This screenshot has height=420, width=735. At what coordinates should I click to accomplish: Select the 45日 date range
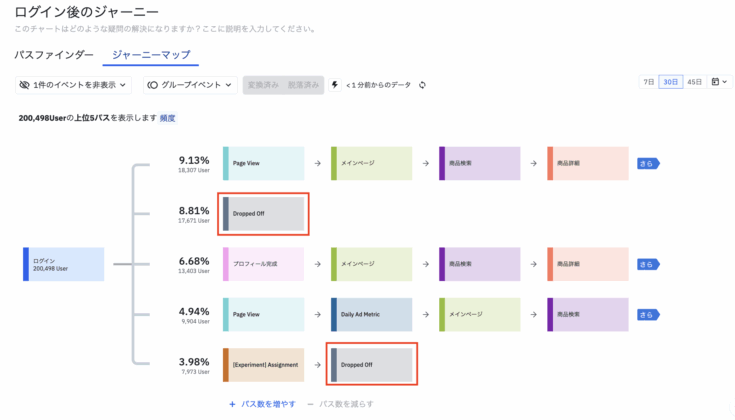tap(694, 82)
